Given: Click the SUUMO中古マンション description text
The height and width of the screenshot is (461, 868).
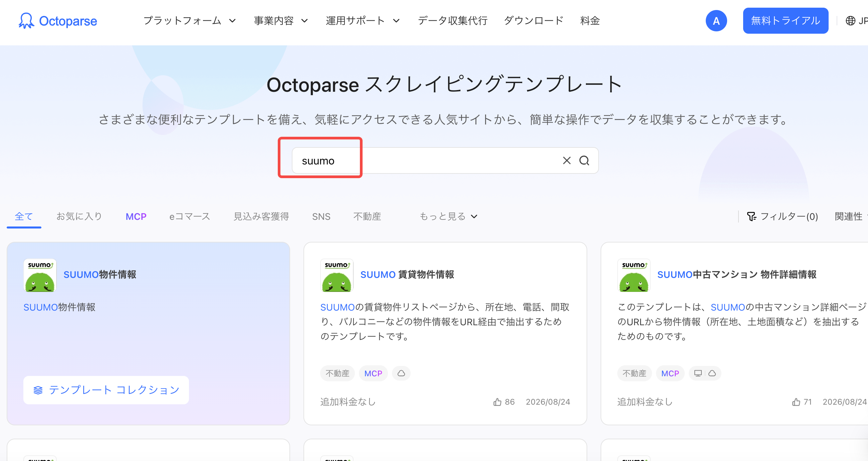Looking at the screenshot, I should point(742,322).
